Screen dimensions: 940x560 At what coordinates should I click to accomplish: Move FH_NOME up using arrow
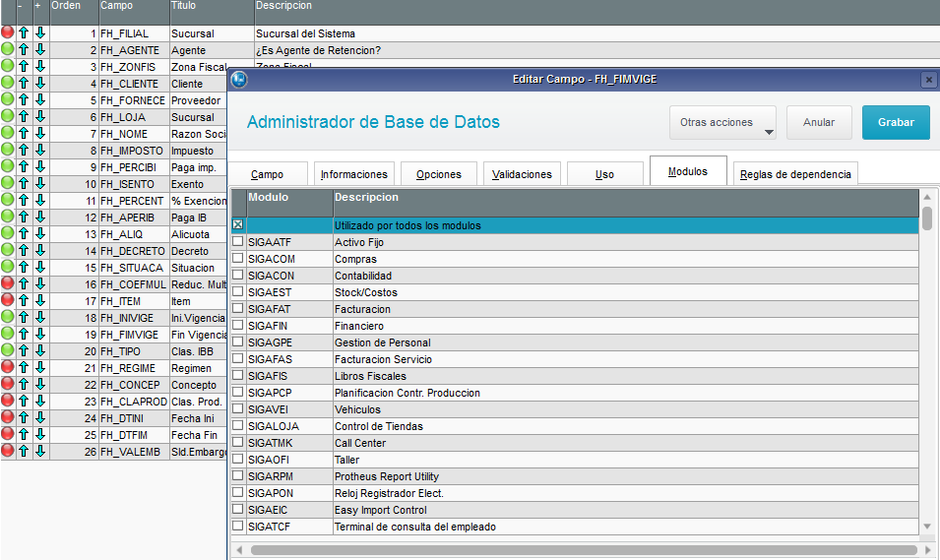click(x=24, y=133)
